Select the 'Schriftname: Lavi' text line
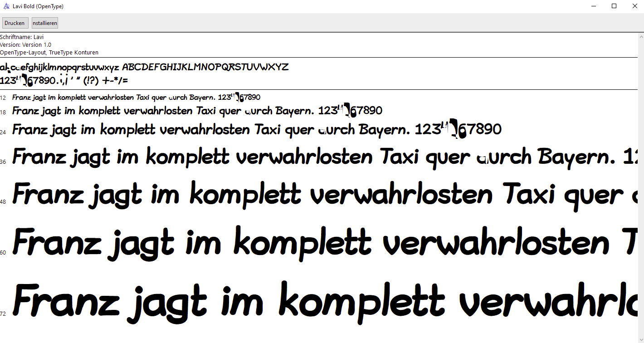The width and height of the screenshot is (644, 343). pyautogui.click(x=22, y=37)
